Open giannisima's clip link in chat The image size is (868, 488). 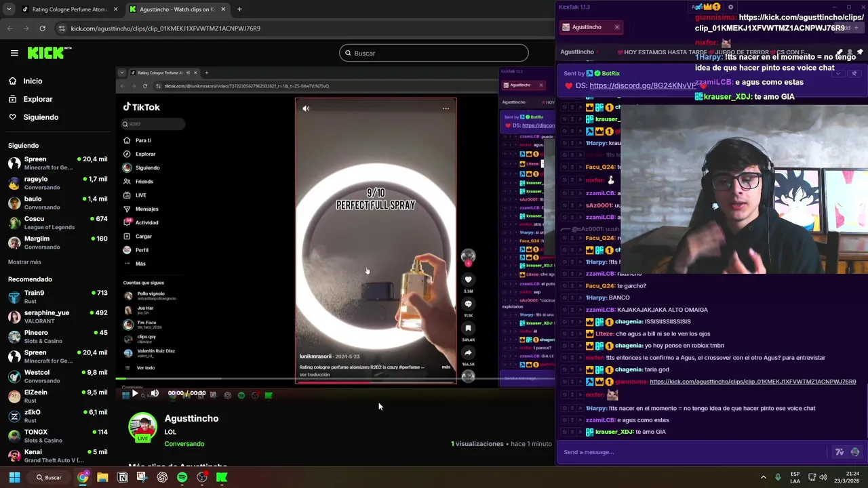(x=753, y=382)
